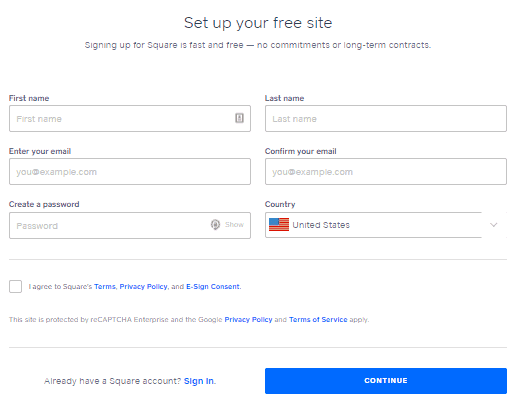Image resolution: width=517 pixels, height=414 pixels.
Task: Open Google Privacy Policy link in reCAPTCHA notice
Action: [248, 320]
